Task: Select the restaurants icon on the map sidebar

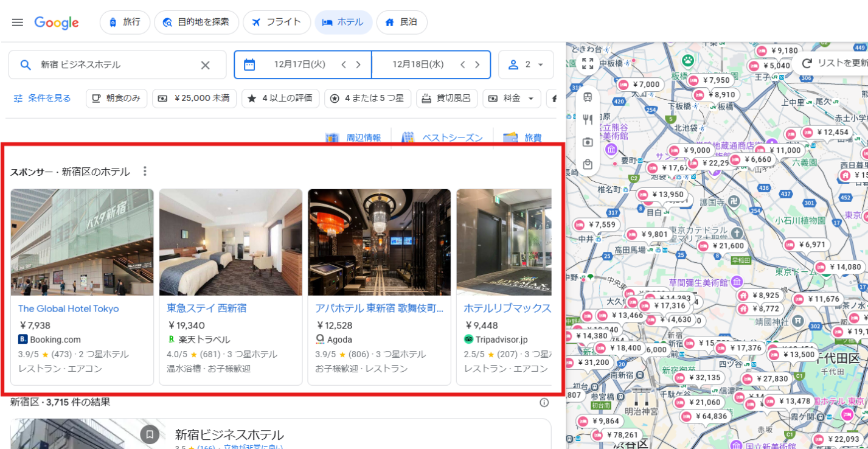Action: click(587, 120)
